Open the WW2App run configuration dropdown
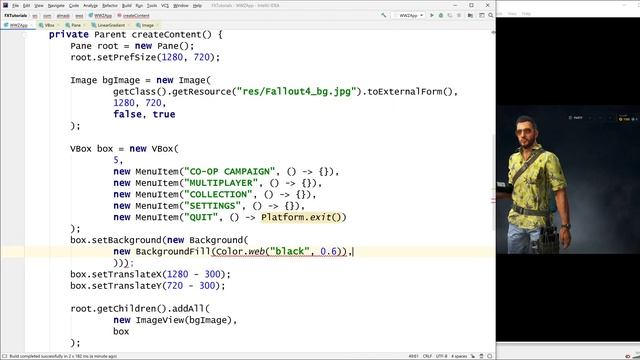The height and width of the screenshot is (360, 640). coord(408,15)
